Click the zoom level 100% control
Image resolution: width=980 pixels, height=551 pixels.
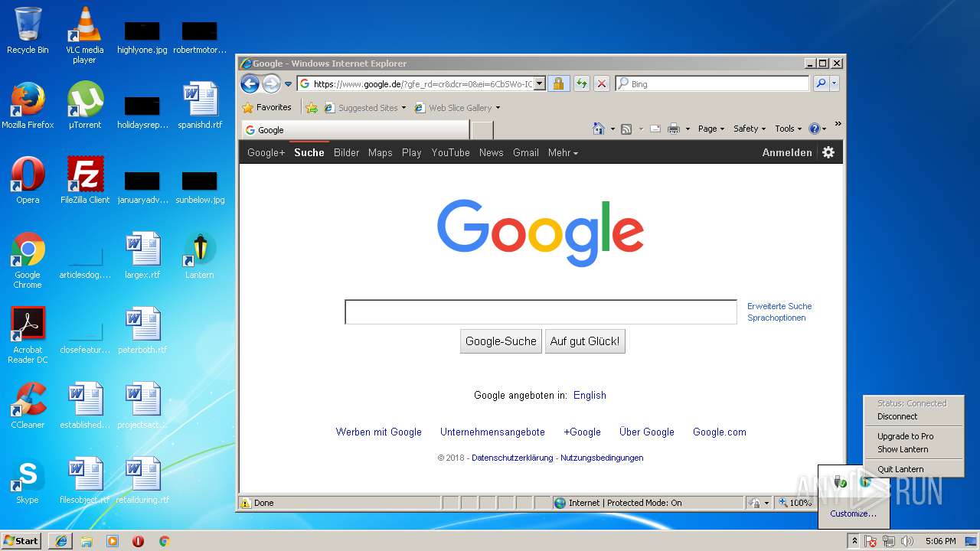click(795, 503)
